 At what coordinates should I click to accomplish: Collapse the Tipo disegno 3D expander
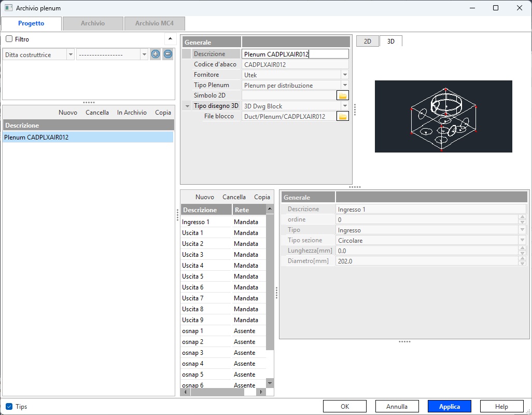click(187, 106)
